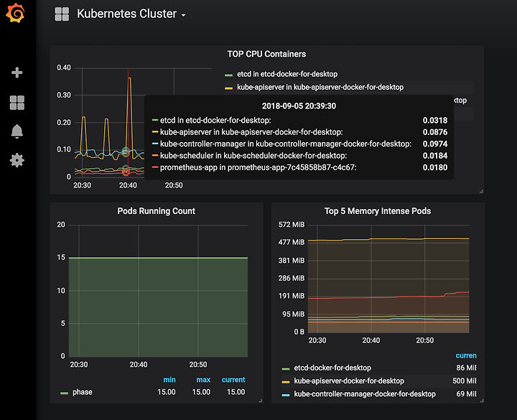Open the Grafana home logo
The height and width of the screenshot is (420, 517).
(x=16, y=13)
